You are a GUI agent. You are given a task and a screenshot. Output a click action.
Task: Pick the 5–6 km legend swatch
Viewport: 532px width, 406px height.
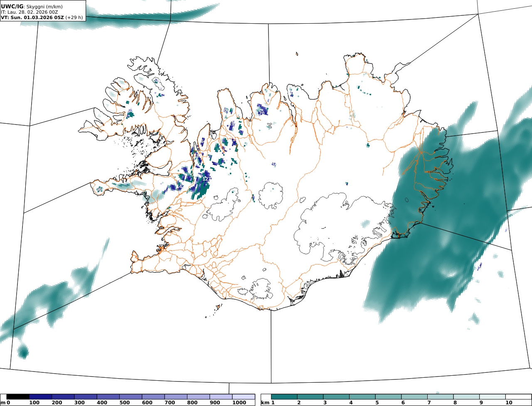point(388,397)
